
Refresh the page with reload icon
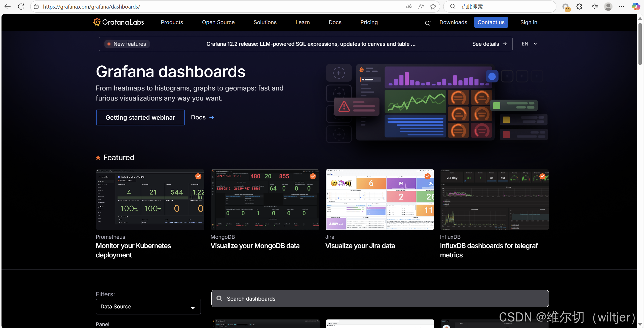tap(21, 7)
